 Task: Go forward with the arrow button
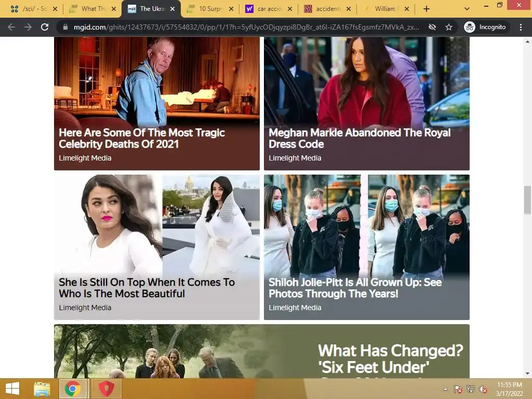(28, 27)
